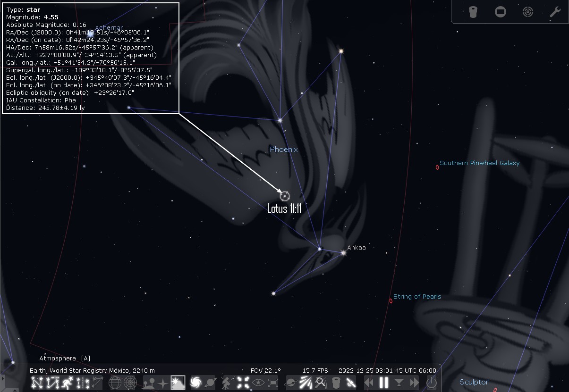Set time to current time

point(399,383)
